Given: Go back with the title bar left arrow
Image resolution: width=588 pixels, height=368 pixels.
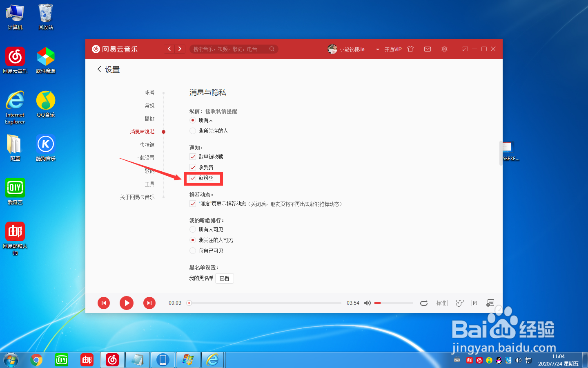Looking at the screenshot, I should (x=169, y=49).
